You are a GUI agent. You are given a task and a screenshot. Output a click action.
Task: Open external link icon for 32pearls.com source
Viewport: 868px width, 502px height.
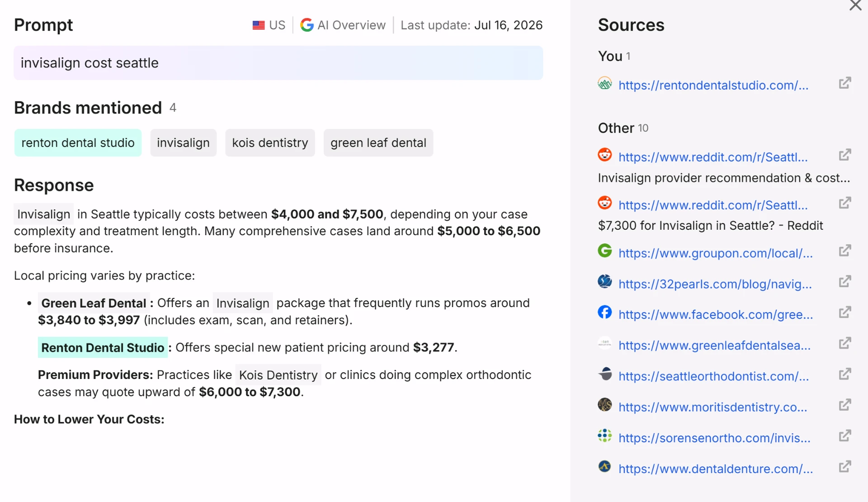(x=845, y=282)
